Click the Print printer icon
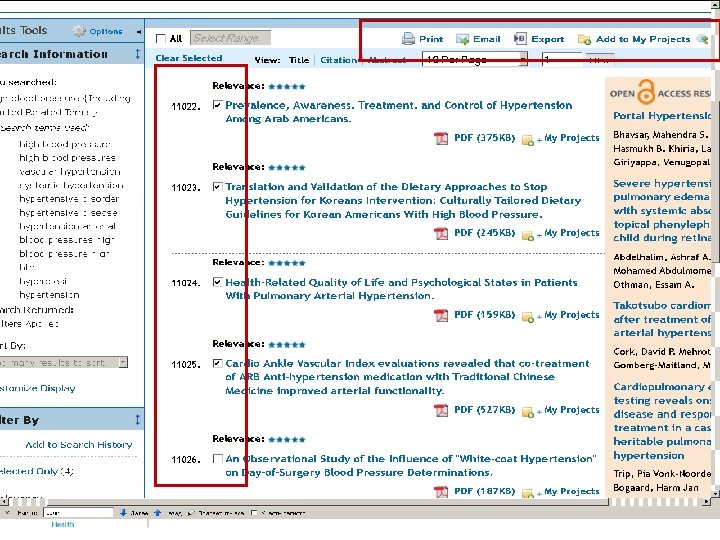 pyautogui.click(x=408, y=39)
